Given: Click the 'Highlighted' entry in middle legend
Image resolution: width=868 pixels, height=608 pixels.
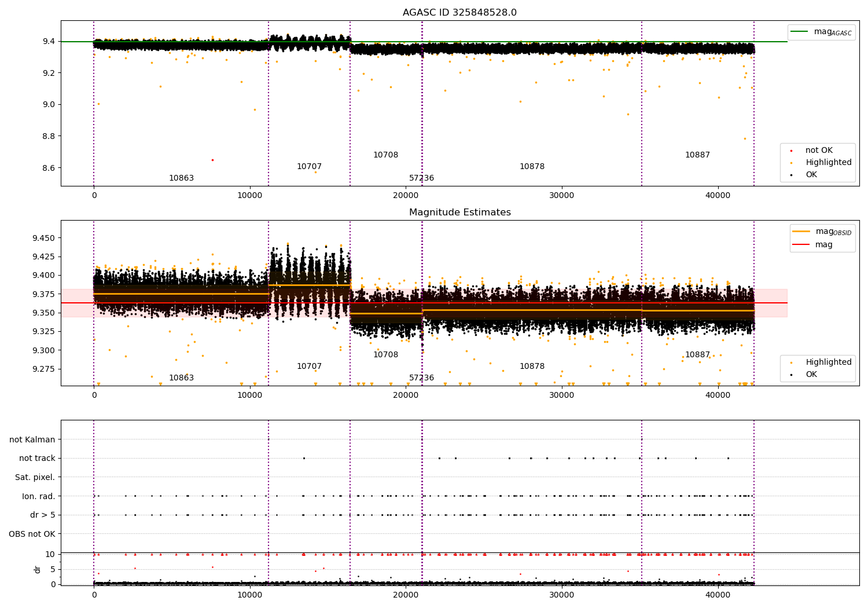Looking at the screenshot, I should [828, 362].
